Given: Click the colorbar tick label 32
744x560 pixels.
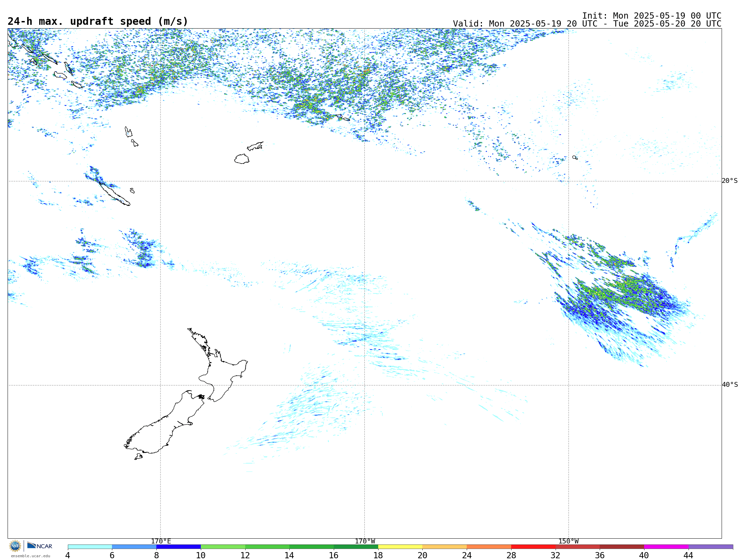Looking at the screenshot, I should coord(556,555).
